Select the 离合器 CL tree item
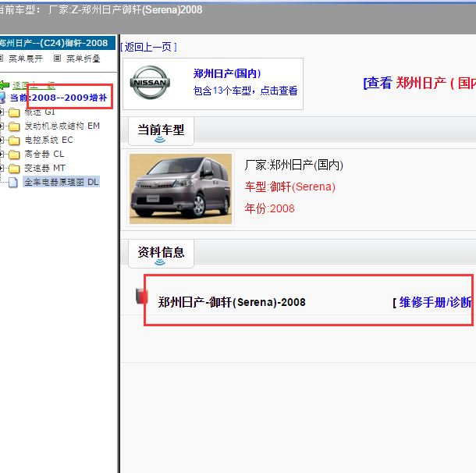 tap(44, 154)
